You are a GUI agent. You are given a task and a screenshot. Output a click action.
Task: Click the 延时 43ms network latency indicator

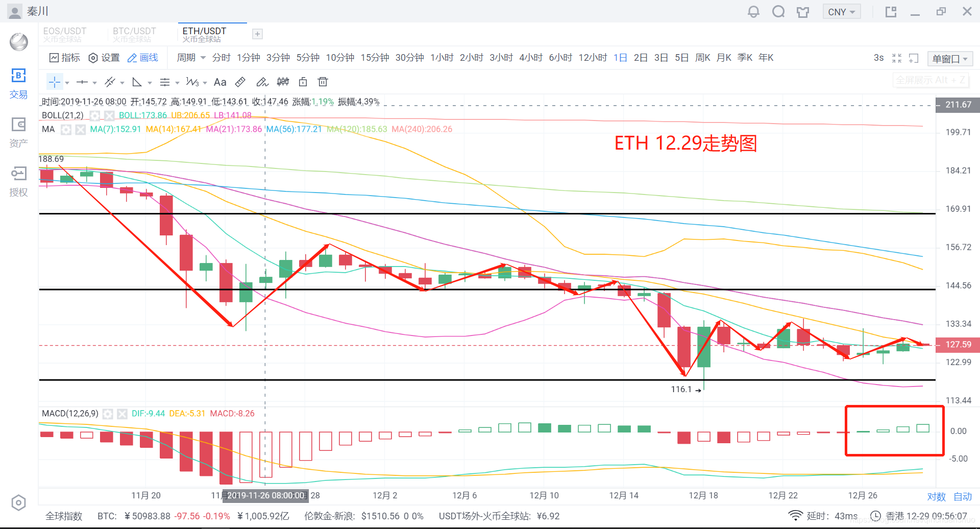tap(823, 516)
